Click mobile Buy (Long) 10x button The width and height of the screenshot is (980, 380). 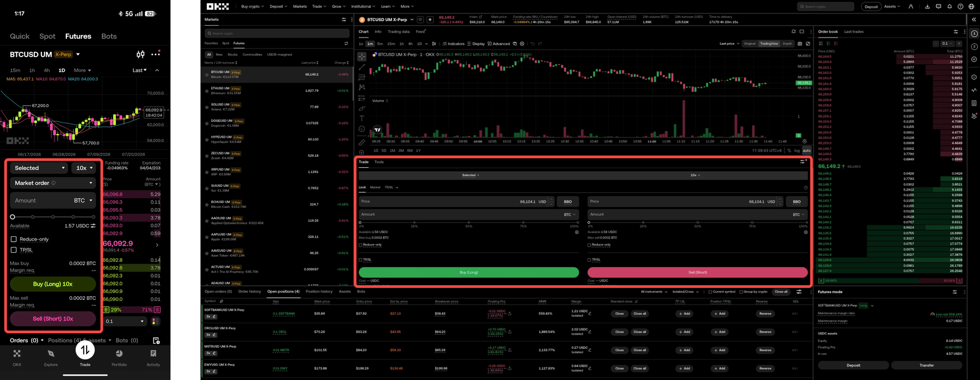pos(53,284)
